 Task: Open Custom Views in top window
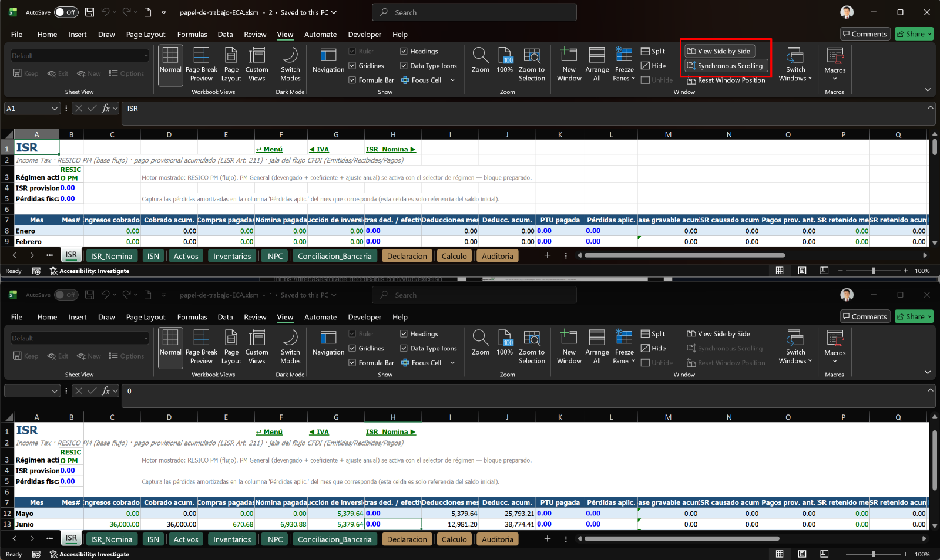click(257, 65)
